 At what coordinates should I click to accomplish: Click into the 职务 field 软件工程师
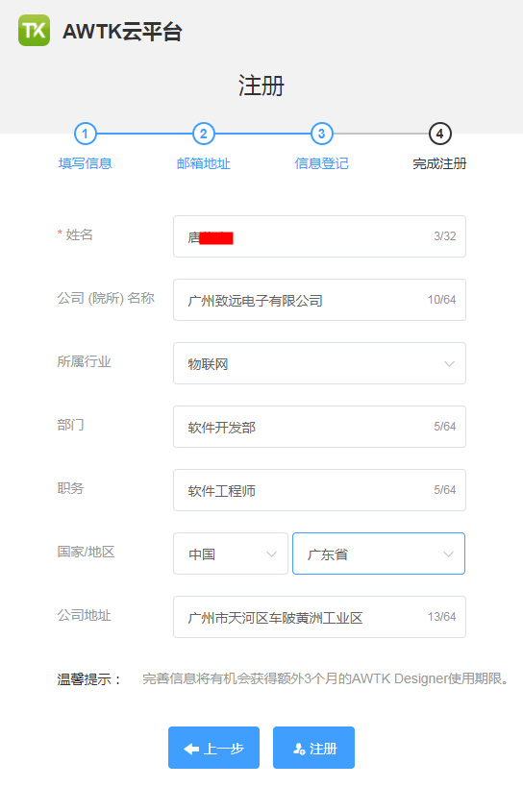319,490
